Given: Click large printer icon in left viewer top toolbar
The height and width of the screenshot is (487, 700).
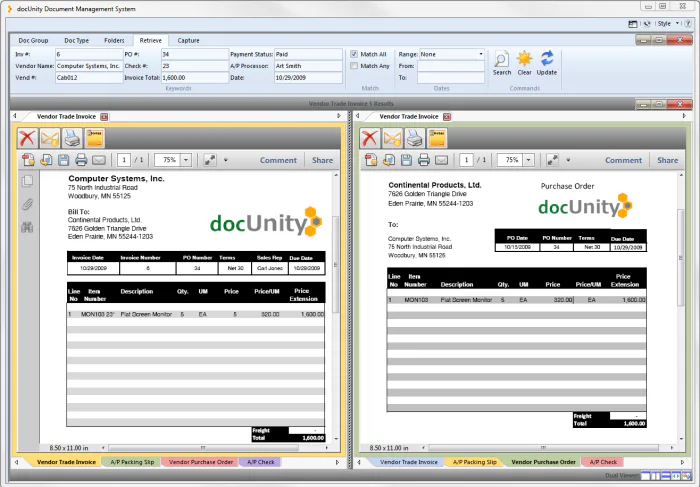Looking at the screenshot, I should 72,138.
